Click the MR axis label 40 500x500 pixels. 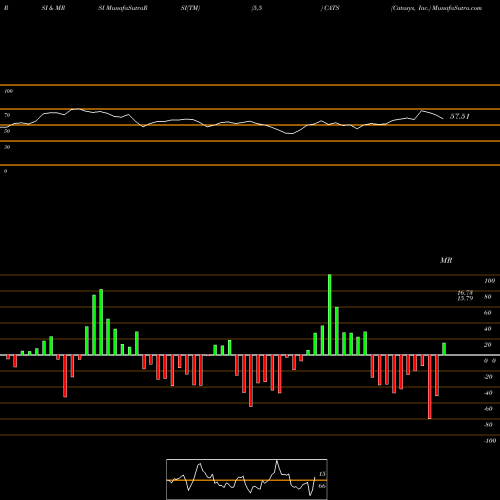coord(487,329)
